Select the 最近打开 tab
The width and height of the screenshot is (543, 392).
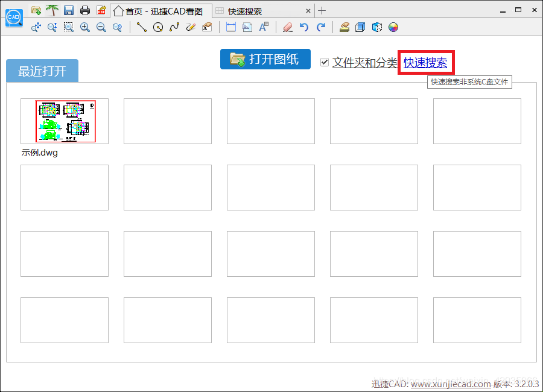pos(42,71)
